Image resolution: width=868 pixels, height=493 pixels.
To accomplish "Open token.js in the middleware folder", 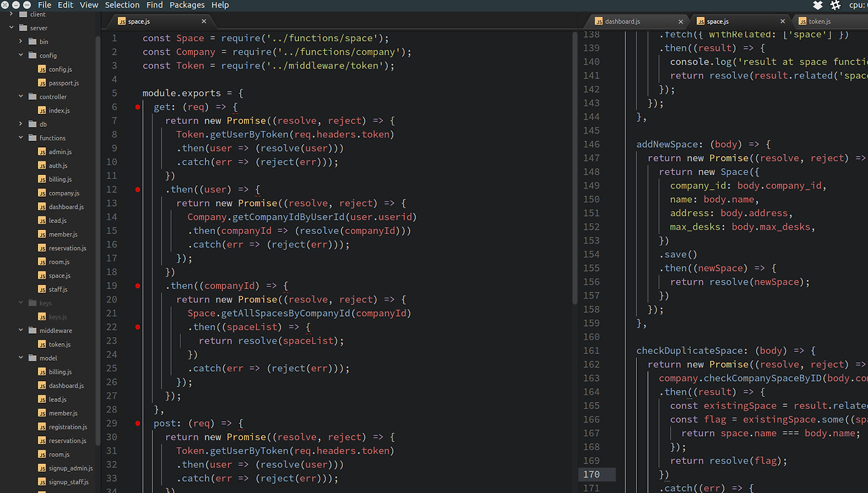I will (x=60, y=344).
